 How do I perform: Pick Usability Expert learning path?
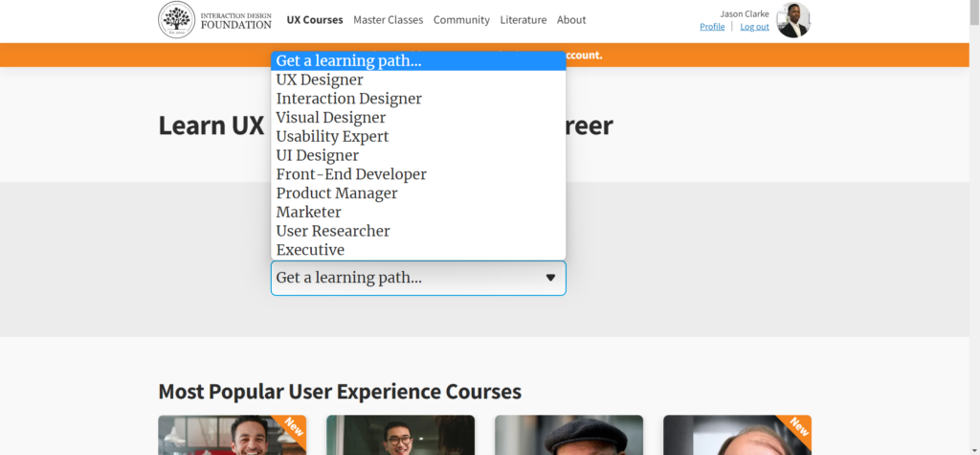418,136
